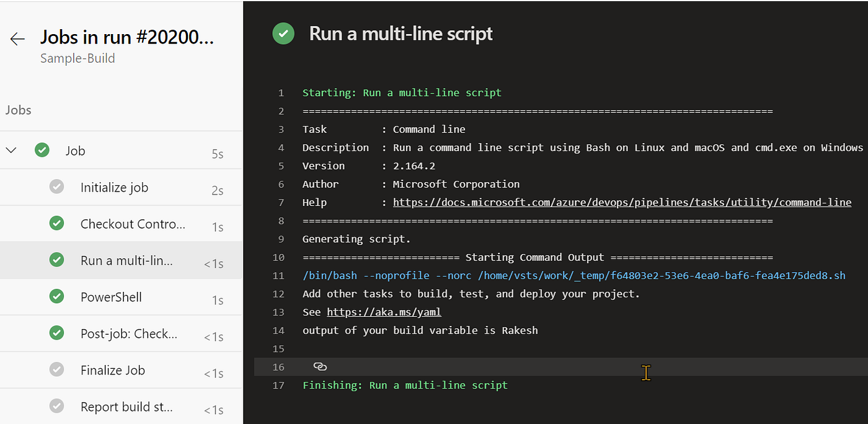Click the Run a multi-line script log title
Screen dimensions: 868x424
click(x=401, y=33)
